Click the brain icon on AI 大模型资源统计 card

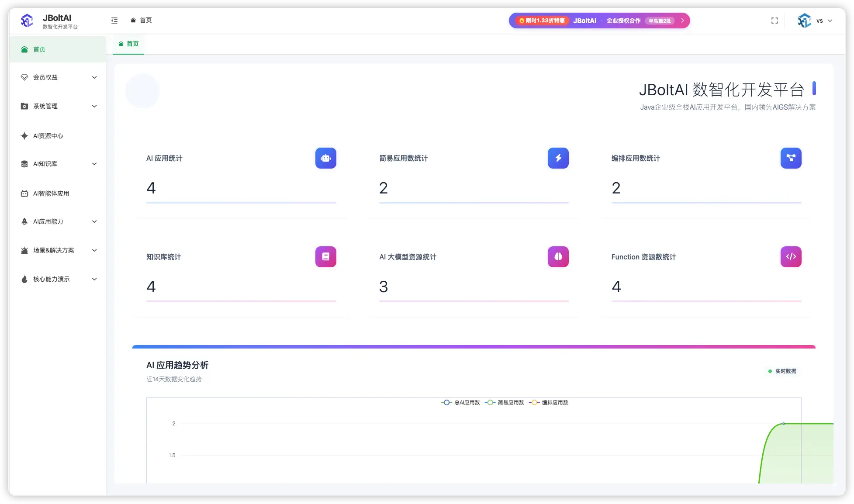(x=558, y=257)
